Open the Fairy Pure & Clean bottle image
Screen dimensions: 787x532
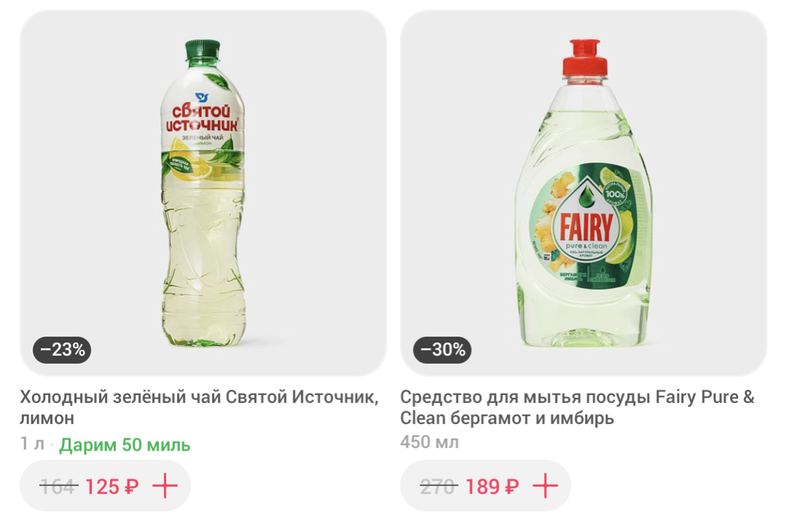[x=584, y=193]
